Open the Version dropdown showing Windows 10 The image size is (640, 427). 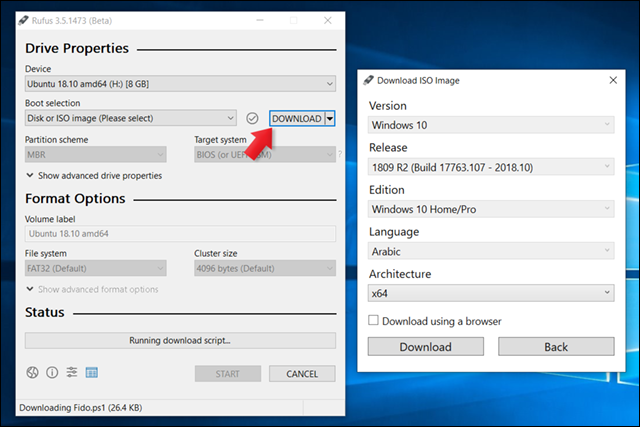(491, 125)
